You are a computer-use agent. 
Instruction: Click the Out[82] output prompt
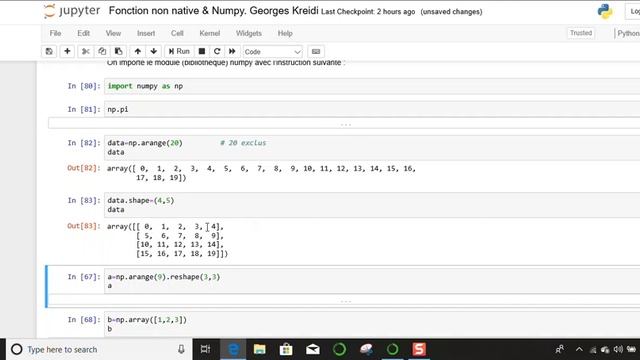click(x=84, y=168)
